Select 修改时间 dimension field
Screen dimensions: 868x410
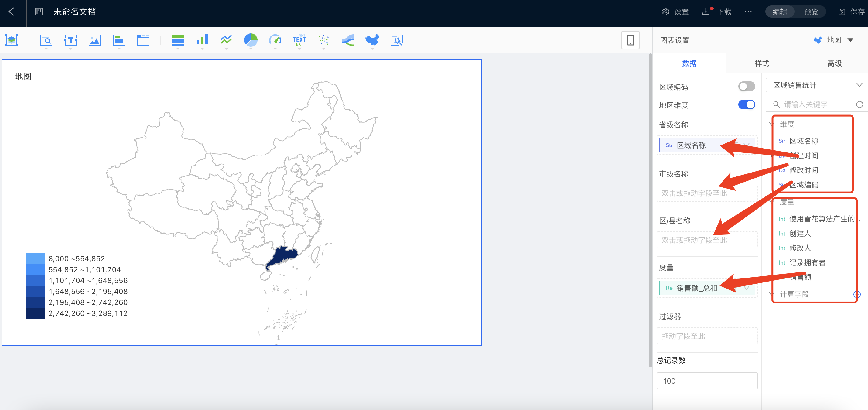tap(804, 170)
